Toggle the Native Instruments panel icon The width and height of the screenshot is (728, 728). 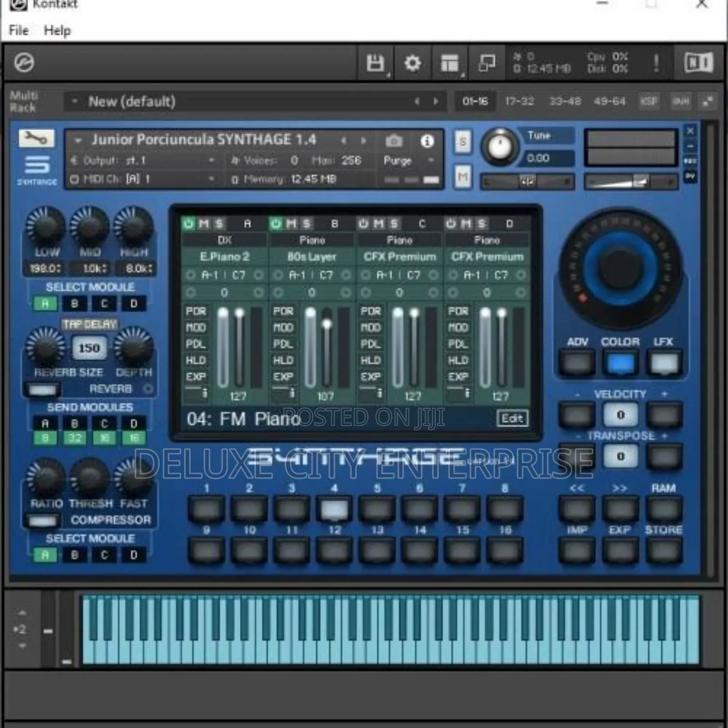[698, 62]
